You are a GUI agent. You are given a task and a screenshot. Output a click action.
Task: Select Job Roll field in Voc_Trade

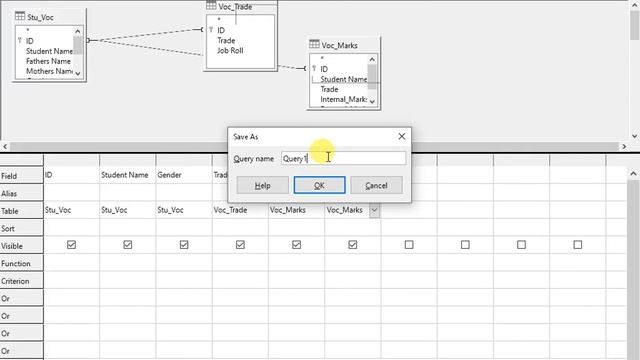[230, 51]
